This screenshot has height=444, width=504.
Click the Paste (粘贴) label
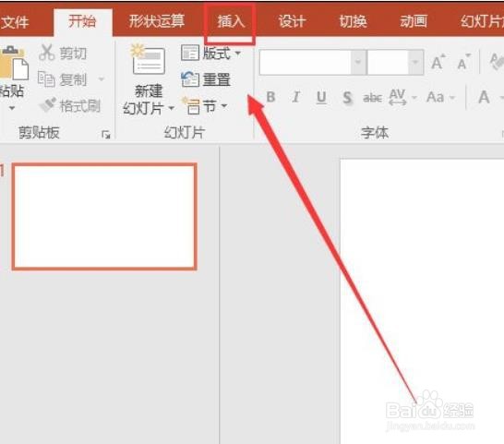(x=12, y=91)
